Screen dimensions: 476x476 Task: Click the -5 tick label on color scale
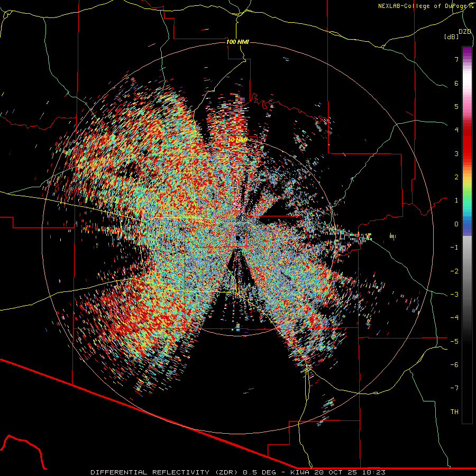(454, 342)
